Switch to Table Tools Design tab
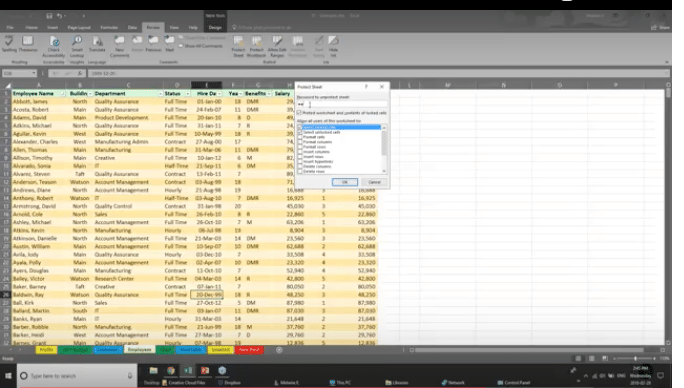Image resolution: width=684 pixels, height=388 pixels. (215, 27)
